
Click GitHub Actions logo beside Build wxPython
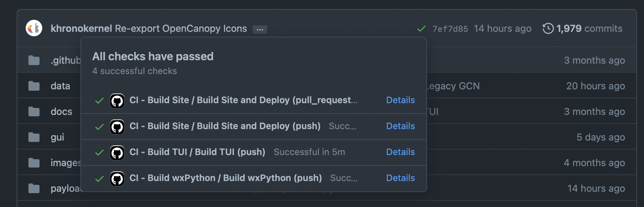(x=117, y=179)
